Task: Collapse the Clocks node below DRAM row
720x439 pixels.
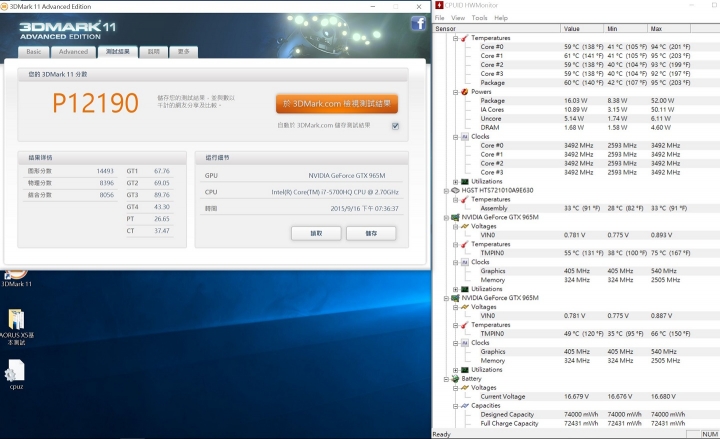Action: click(x=456, y=137)
